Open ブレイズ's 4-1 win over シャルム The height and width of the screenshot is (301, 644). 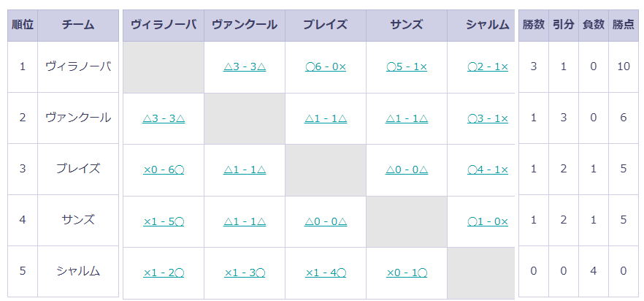point(488,169)
